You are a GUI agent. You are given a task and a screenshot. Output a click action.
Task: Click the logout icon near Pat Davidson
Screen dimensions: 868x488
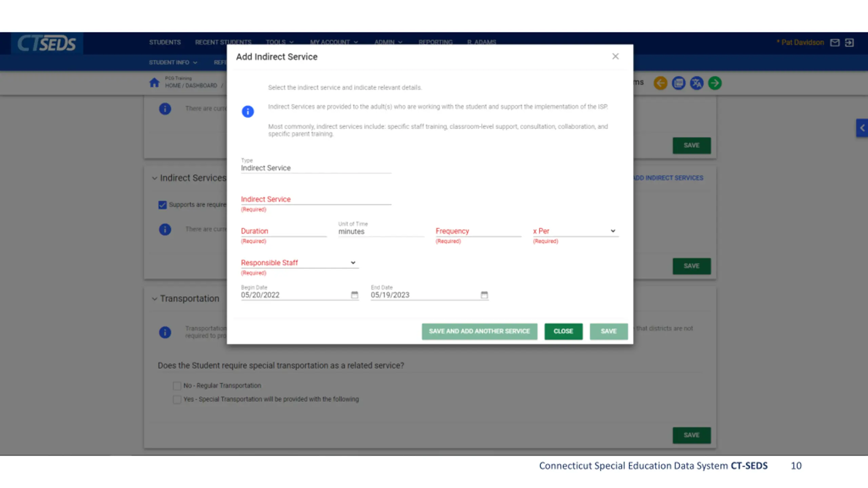coord(849,43)
